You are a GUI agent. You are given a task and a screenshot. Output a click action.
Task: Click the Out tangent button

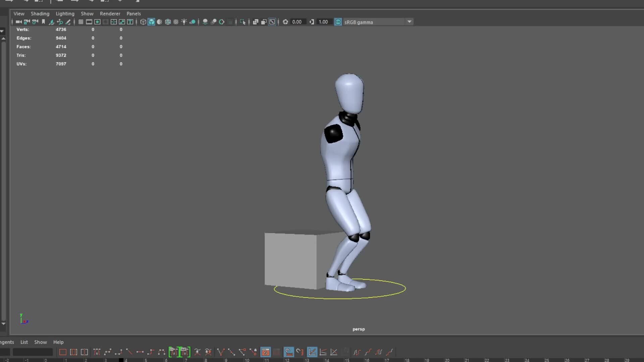184,352
